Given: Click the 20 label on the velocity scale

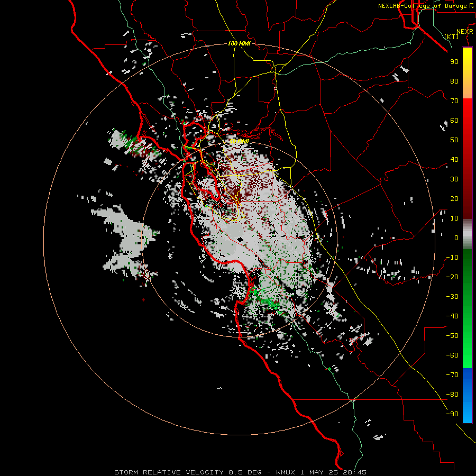Looking at the screenshot, I should (x=454, y=199).
